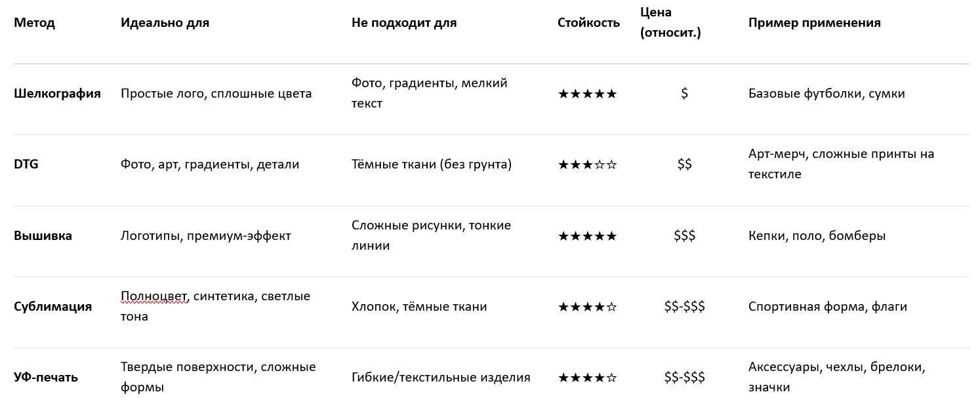Click the 'DTG' method cell
Screen dimensions: 980x413
click(x=26, y=165)
